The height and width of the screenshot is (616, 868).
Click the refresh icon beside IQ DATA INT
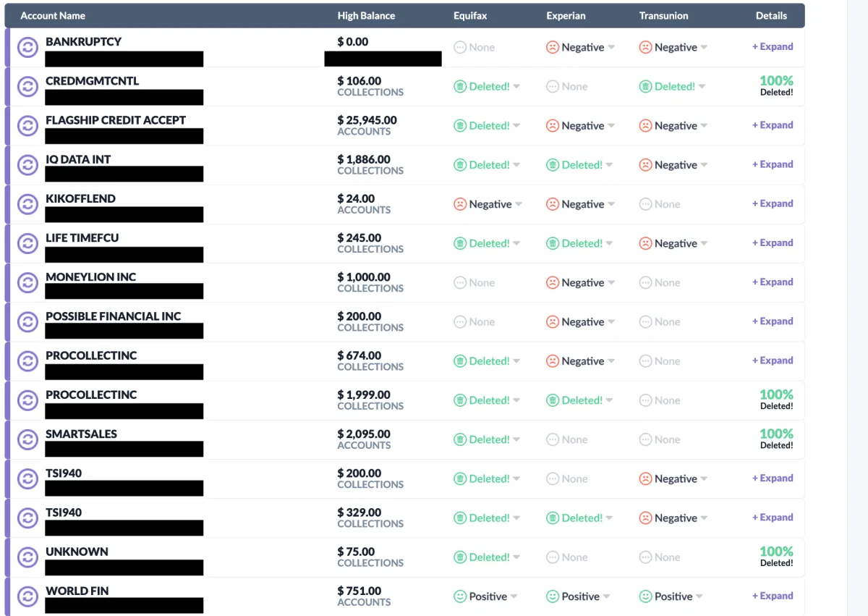tap(27, 165)
